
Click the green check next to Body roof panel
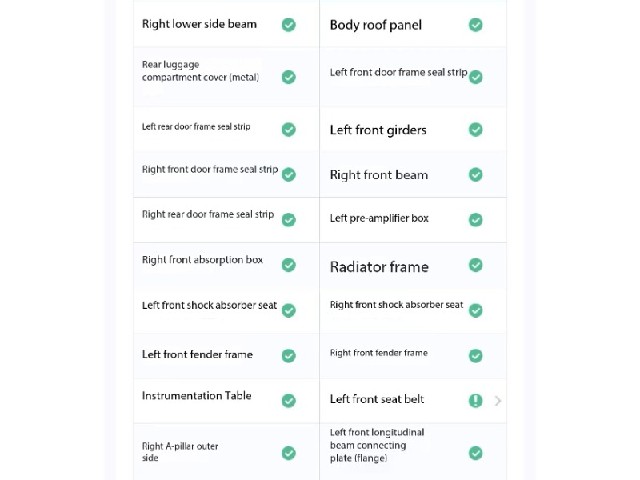point(476,25)
